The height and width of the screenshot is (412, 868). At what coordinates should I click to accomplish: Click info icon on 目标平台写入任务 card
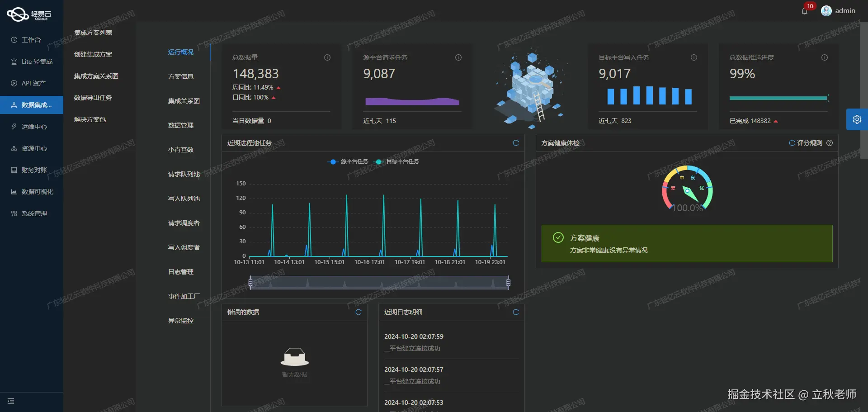click(694, 57)
